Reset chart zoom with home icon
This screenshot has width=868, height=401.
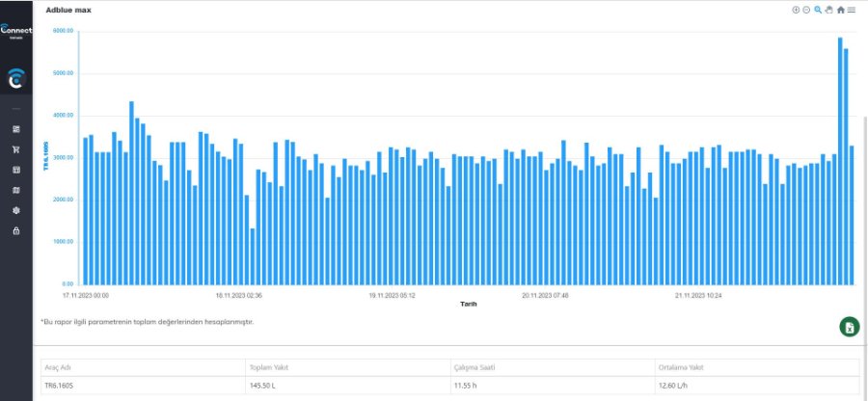point(840,10)
